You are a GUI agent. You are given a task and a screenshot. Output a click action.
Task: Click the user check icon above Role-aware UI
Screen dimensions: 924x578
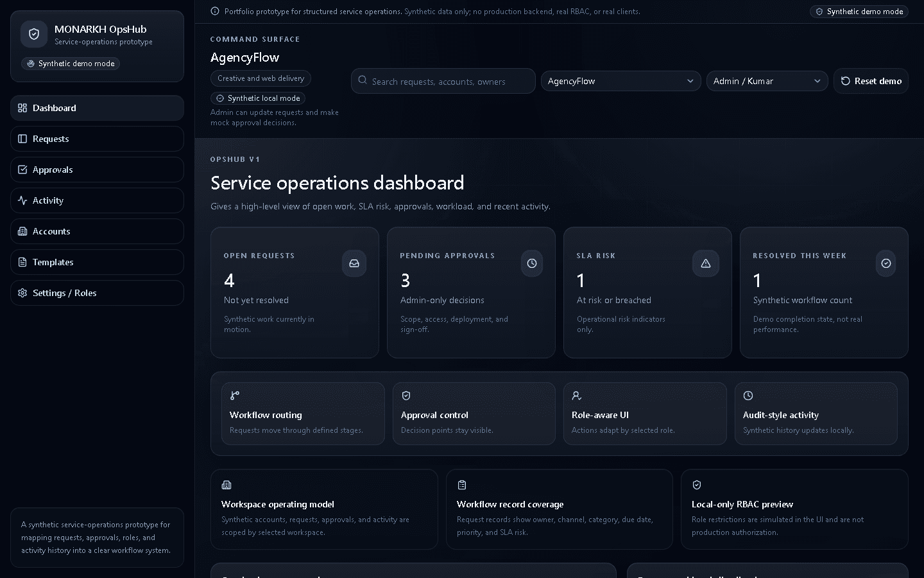pos(577,396)
